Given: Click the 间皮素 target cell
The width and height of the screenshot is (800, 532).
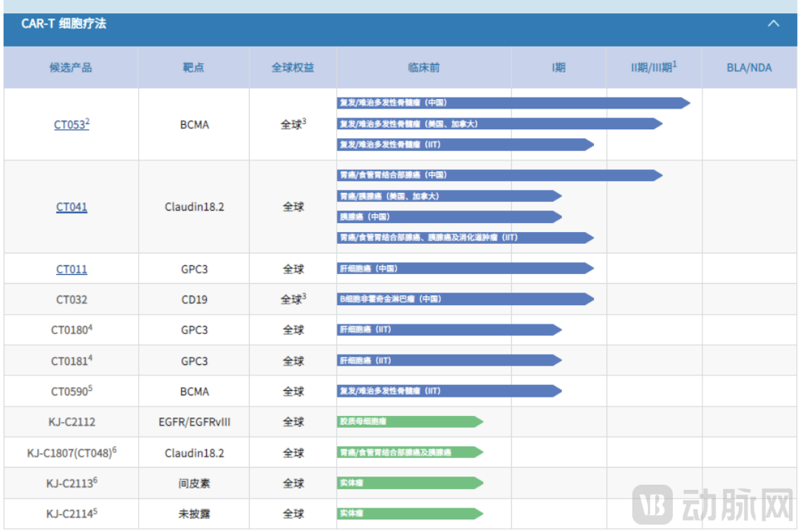Looking at the screenshot, I should coord(194,483).
